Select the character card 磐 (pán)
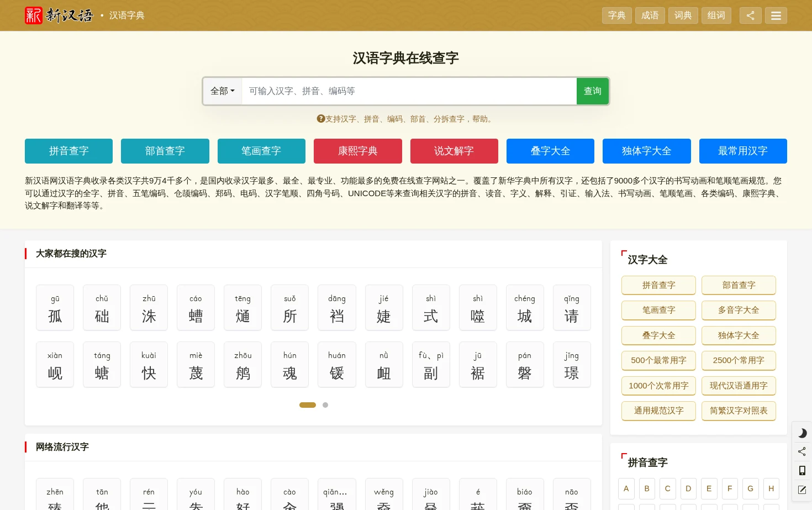Image resolution: width=812 pixels, height=510 pixels. [525, 365]
